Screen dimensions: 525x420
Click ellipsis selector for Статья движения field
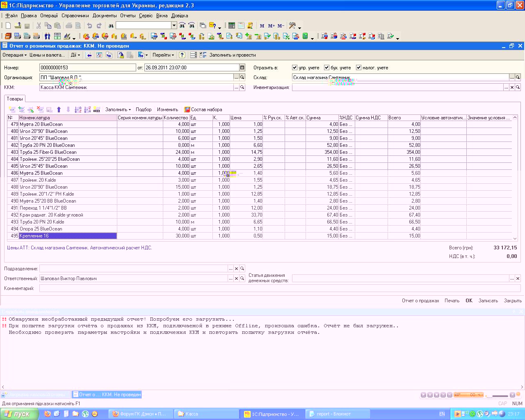click(512, 278)
